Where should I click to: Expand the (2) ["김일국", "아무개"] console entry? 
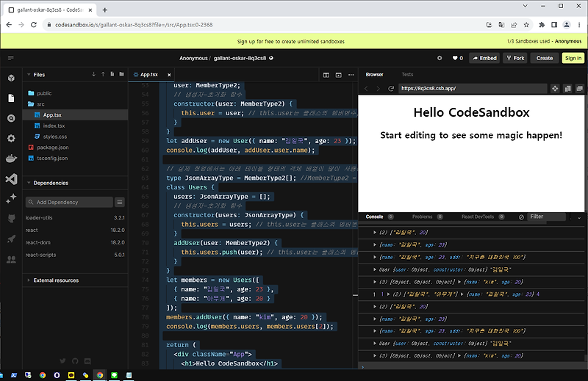pos(389,294)
